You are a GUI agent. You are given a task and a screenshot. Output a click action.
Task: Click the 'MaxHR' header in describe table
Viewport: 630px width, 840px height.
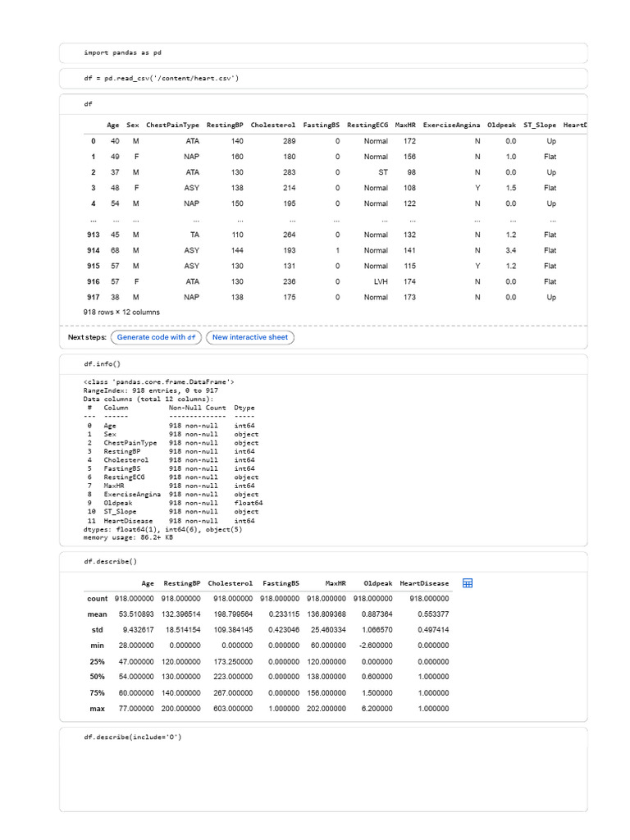(336, 583)
